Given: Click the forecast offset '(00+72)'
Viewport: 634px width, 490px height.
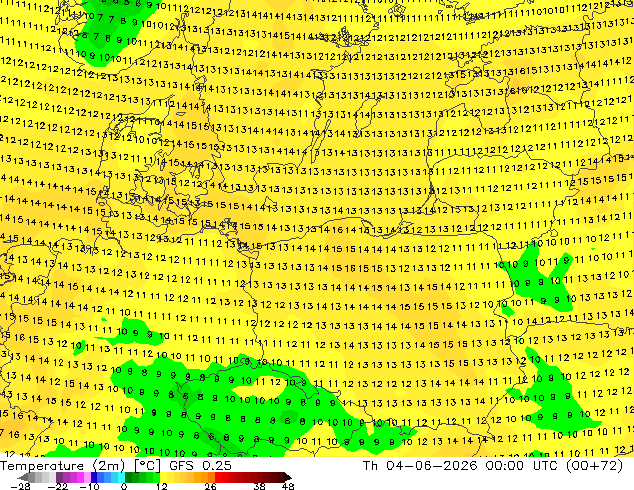Looking at the screenshot, I should (x=594, y=466).
